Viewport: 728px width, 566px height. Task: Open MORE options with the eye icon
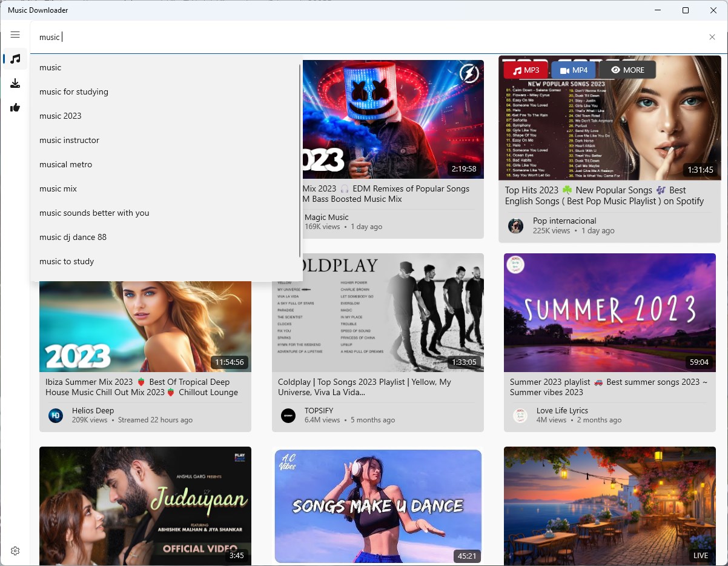point(627,70)
